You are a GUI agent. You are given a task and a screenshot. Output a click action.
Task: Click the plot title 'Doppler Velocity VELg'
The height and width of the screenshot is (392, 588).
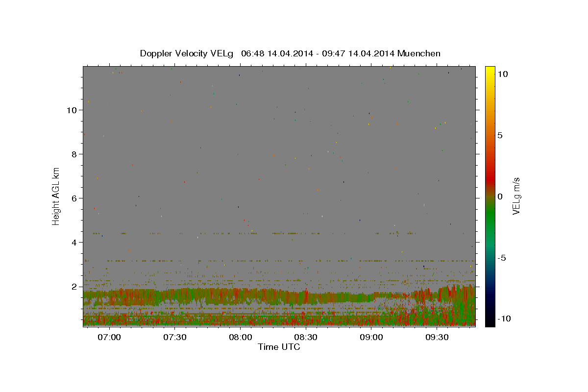[x=188, y=53]
